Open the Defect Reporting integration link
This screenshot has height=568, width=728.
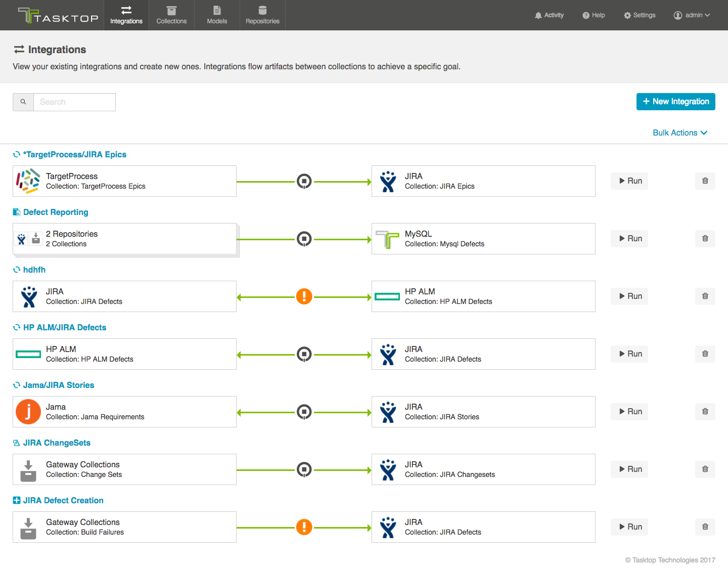coord(56,212)
